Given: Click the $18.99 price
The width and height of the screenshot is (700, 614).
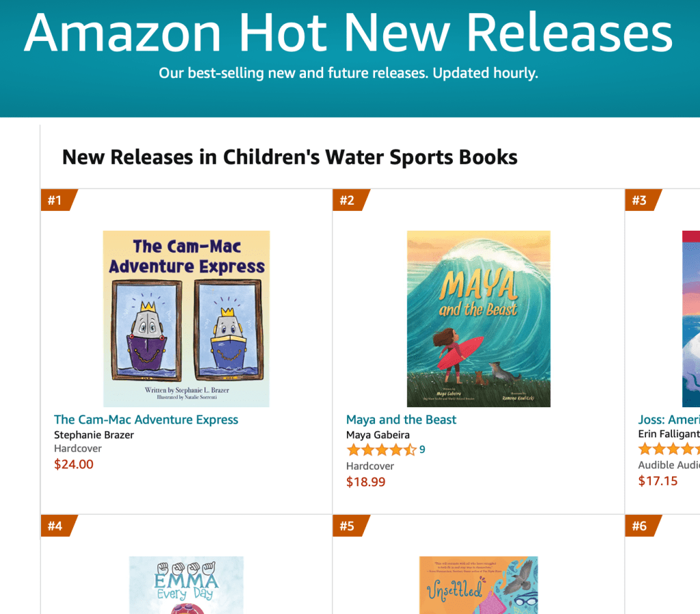Looking at the screenshot, I should pos(366,482).
